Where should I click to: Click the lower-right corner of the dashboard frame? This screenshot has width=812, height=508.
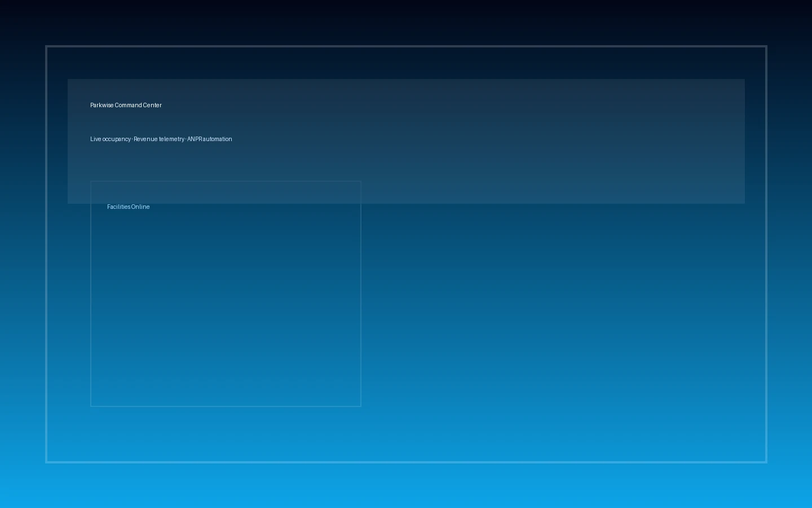pos(765,462)
